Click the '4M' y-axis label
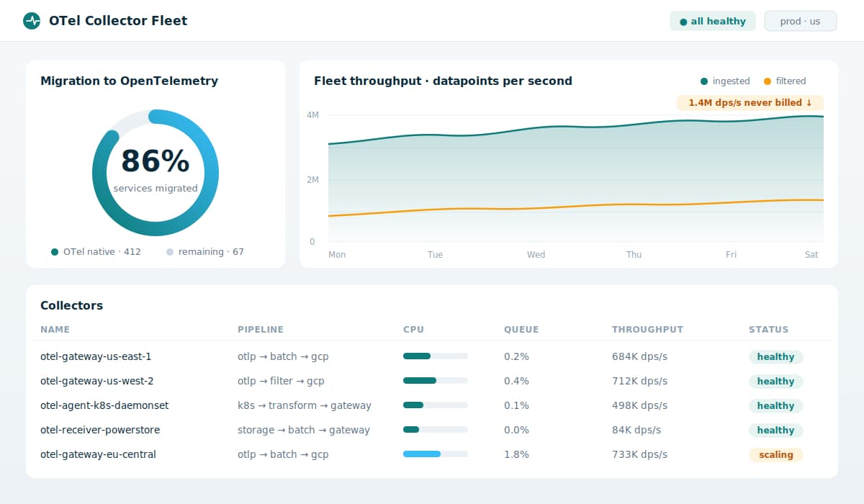864x504 pixels. 312,115
